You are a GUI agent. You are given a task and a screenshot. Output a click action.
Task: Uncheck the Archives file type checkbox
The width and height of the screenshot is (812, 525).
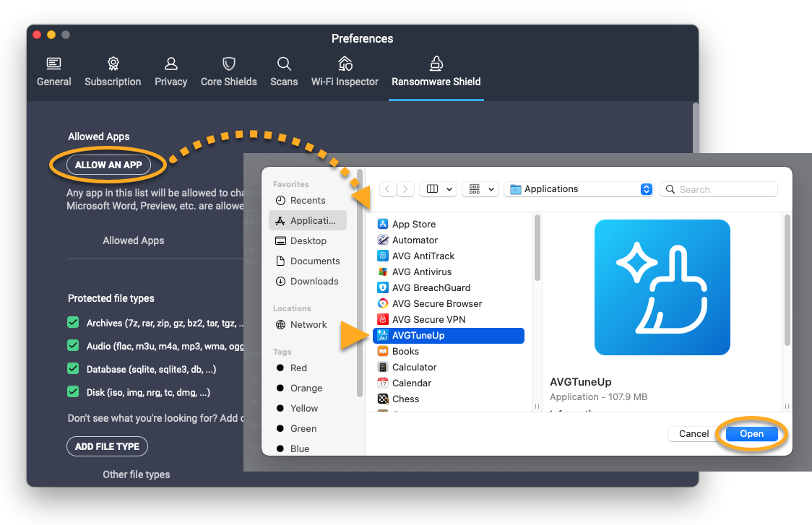73,323
